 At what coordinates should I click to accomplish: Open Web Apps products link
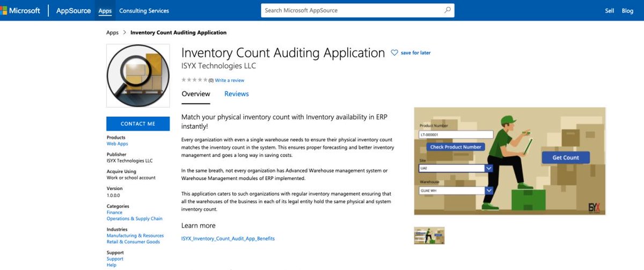pos(118,144)
